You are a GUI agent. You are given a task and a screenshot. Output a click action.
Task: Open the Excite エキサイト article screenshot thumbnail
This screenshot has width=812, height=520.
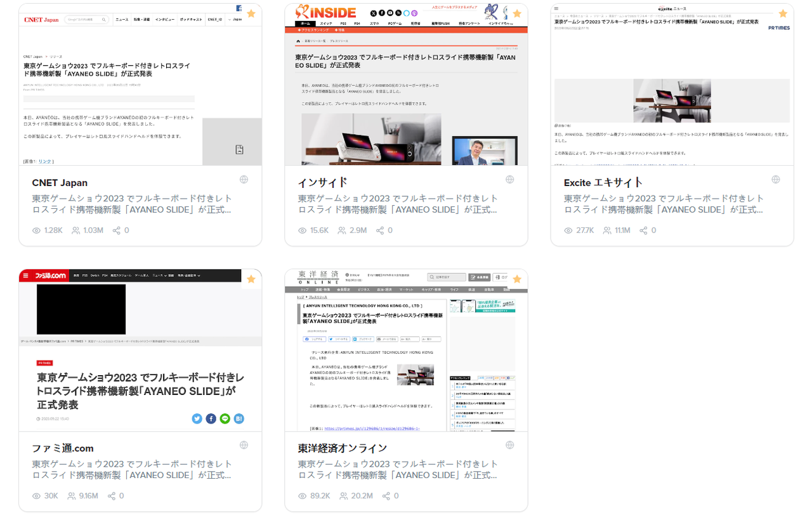click(x=672, y=84)
